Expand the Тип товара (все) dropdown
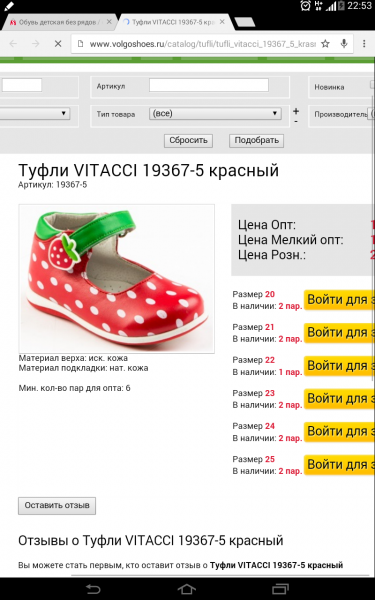375x600 pixels. coord(215,114)
